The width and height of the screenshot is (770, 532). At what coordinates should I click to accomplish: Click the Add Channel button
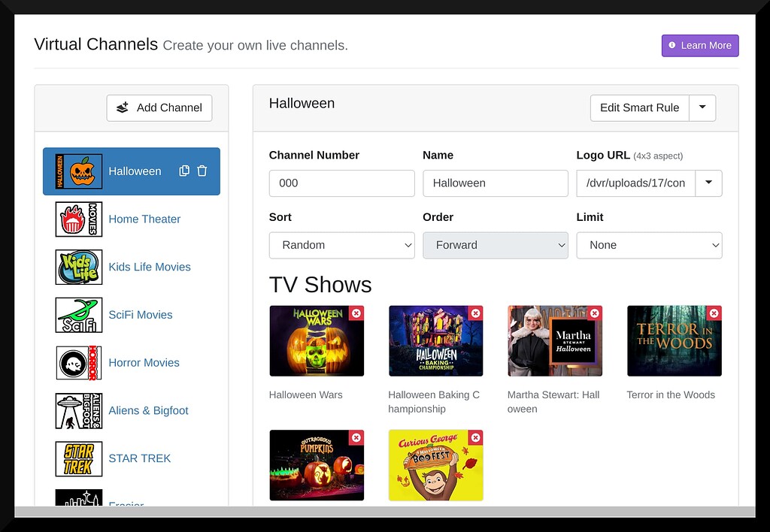coord(159,107)
